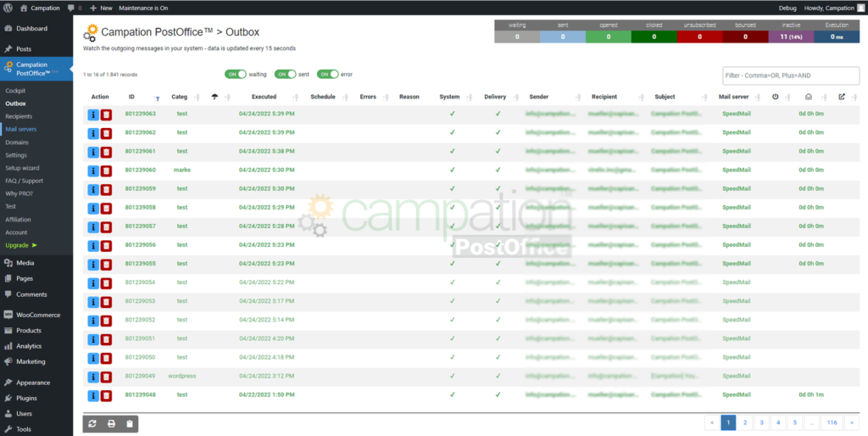Go to page 5 of results

click(x=794, y=422)
